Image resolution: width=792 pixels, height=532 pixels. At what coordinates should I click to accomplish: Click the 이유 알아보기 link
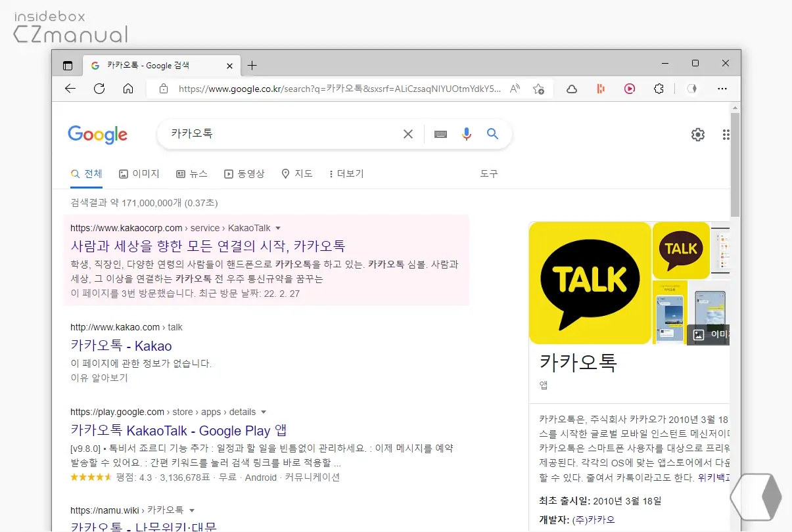pos(99,378)
